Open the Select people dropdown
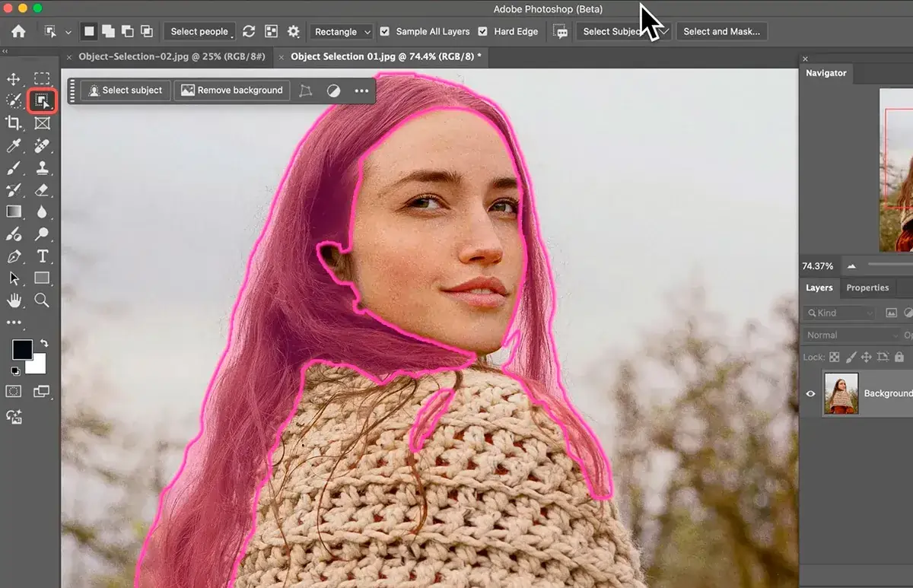913x588 pixels. [199, 31]
